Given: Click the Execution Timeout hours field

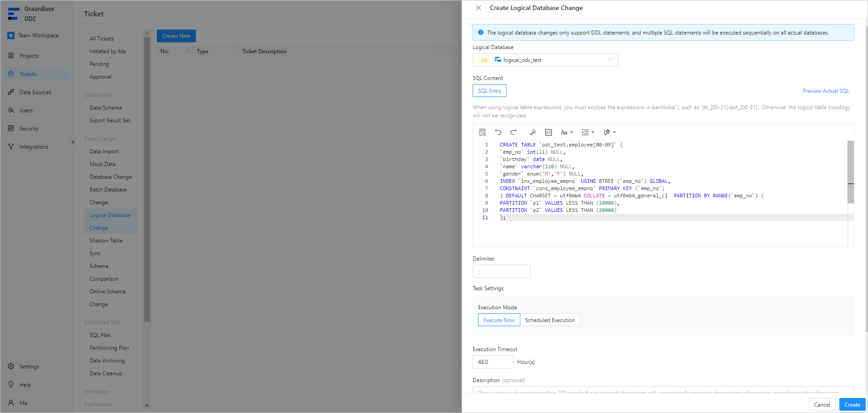Looking at the screenshot, I should pyautogui.click(x=493, y=362).
